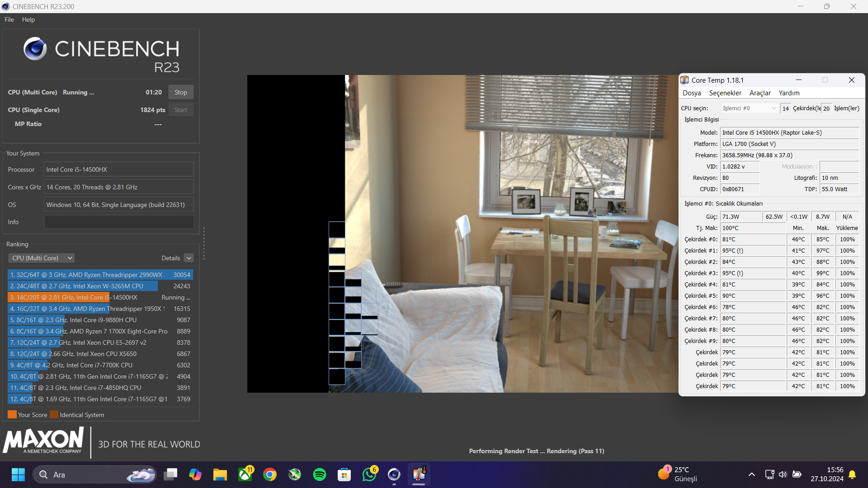Screen dimensions: 868x488
Task: Open WhatsApp from the taskbar
Action: coord(369,474)
